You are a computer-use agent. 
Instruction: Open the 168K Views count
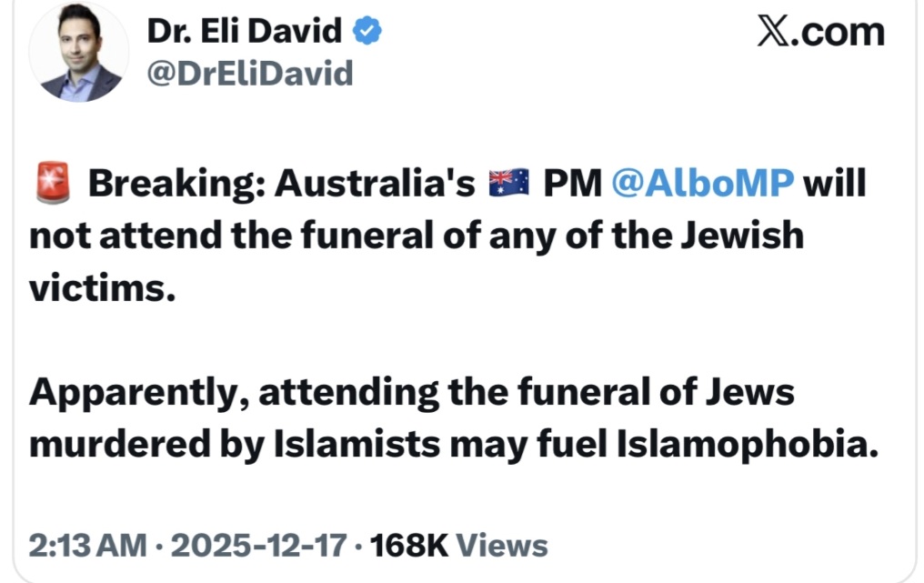(x=462, y=545)
